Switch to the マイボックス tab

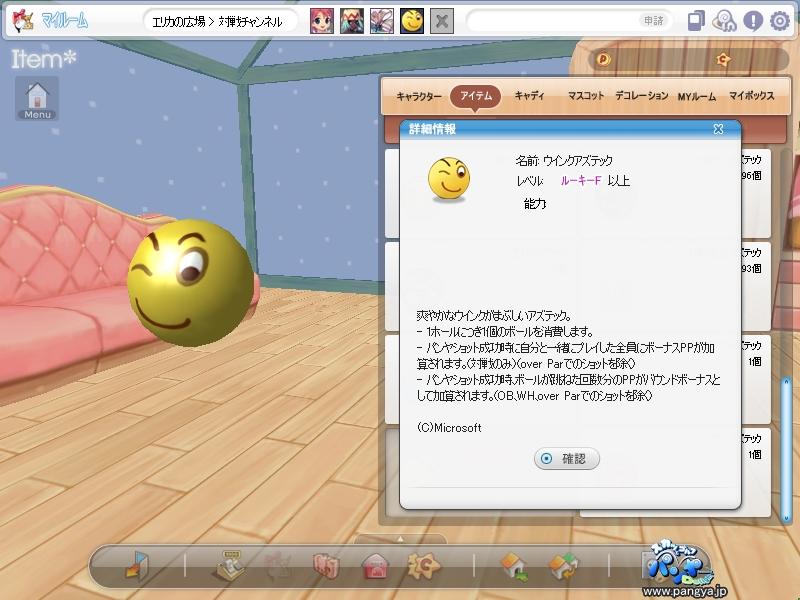(752, 95)
